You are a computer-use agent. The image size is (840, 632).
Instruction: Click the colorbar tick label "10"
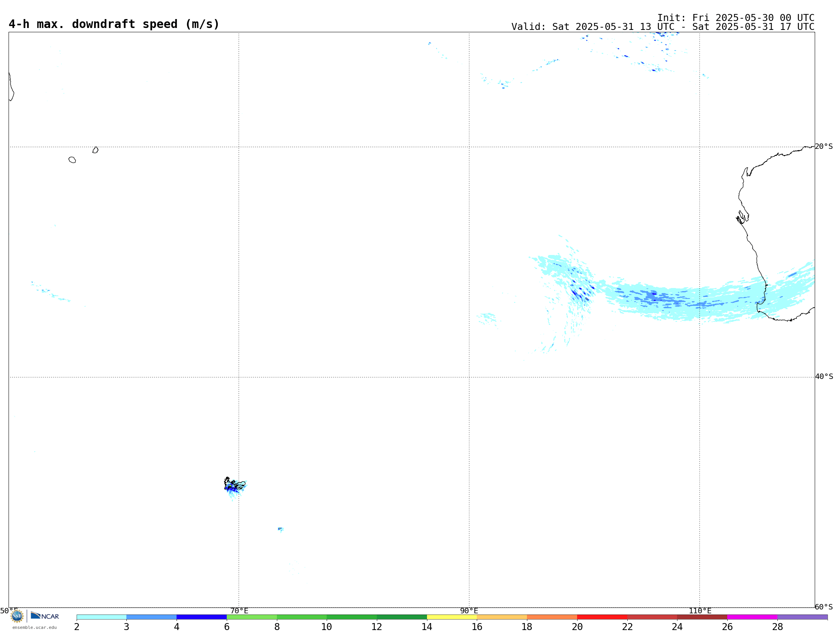click(327, 627)
